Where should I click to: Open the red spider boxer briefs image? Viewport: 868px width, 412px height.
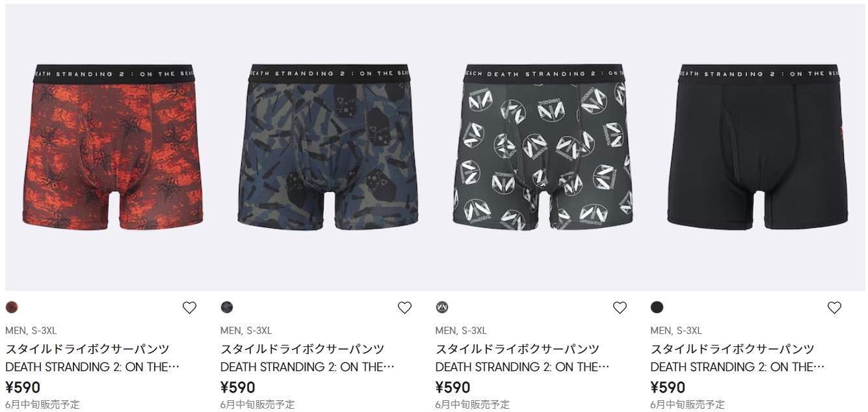(x=112, y=147)
